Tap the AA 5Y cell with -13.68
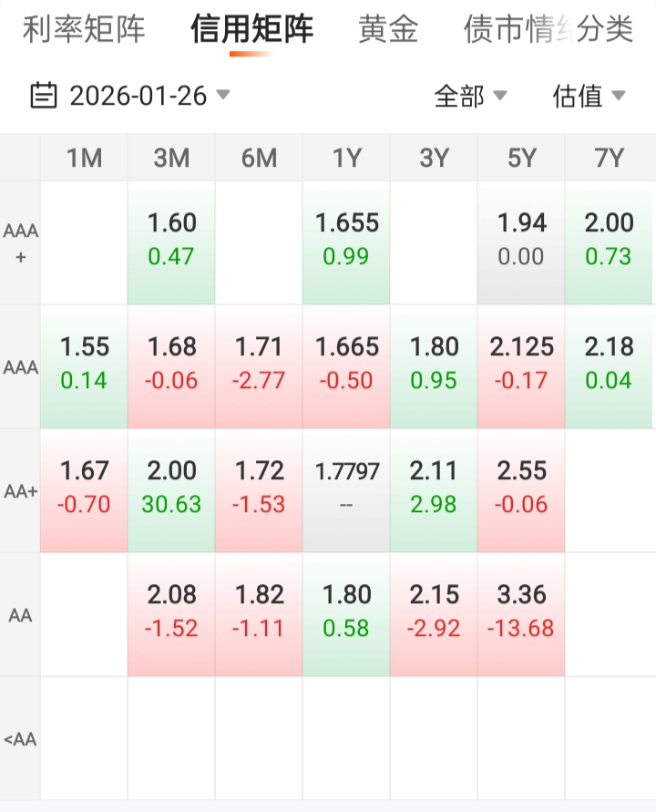 coord(521,614)
